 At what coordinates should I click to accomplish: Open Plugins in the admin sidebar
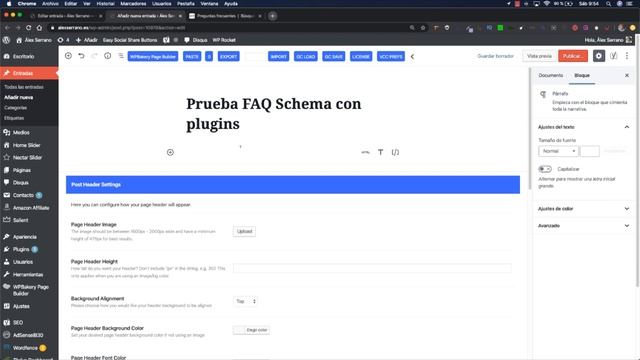click(21, 249)
